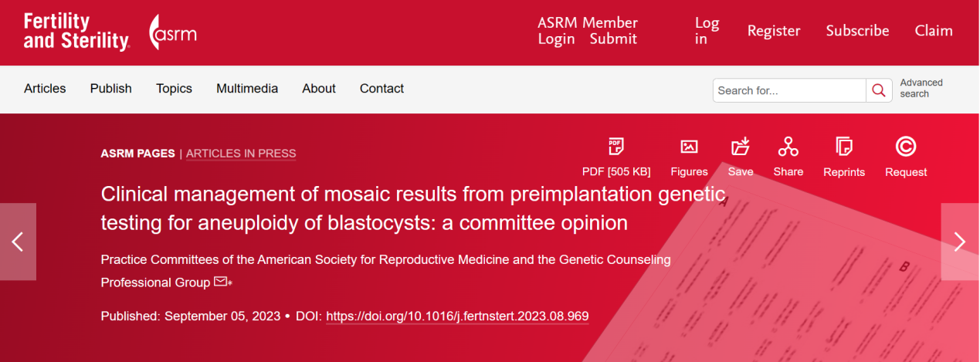Click the ASRM logo
The height and width of the screenshot is (362, 980).
point(173,32)
